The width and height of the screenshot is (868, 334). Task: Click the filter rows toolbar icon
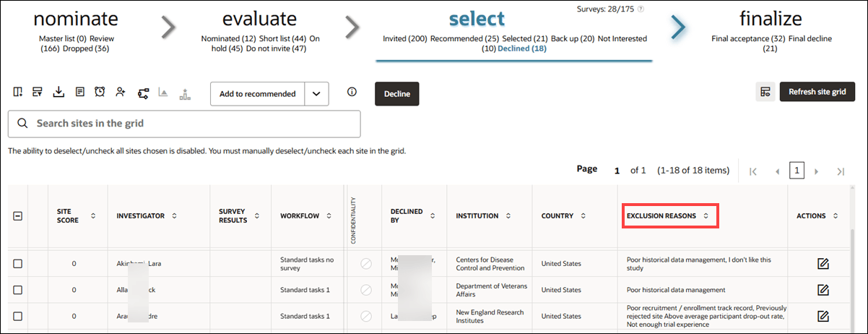(38, 92)
